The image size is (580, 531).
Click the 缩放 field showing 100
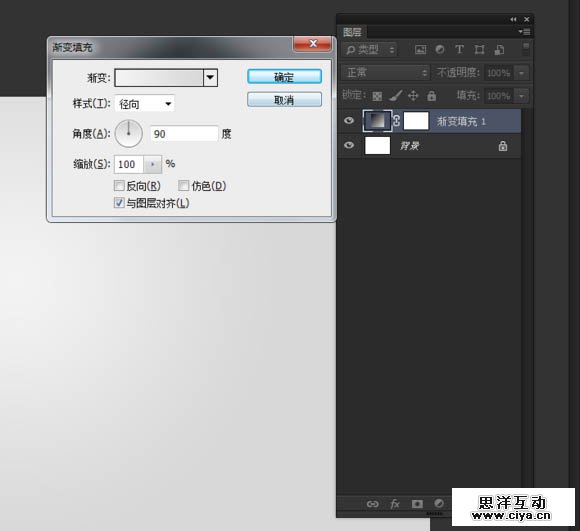pos(129,164)
